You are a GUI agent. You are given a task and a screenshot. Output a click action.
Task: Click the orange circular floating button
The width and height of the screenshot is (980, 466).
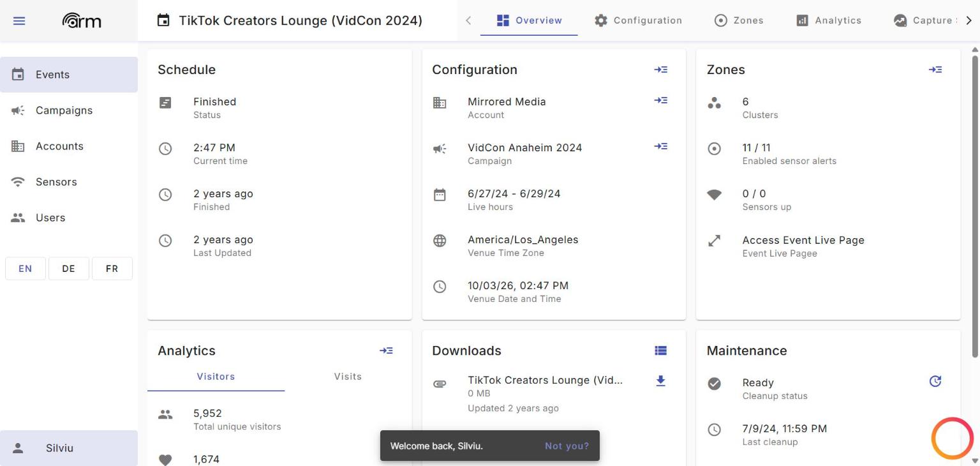(x=953, y=439)
